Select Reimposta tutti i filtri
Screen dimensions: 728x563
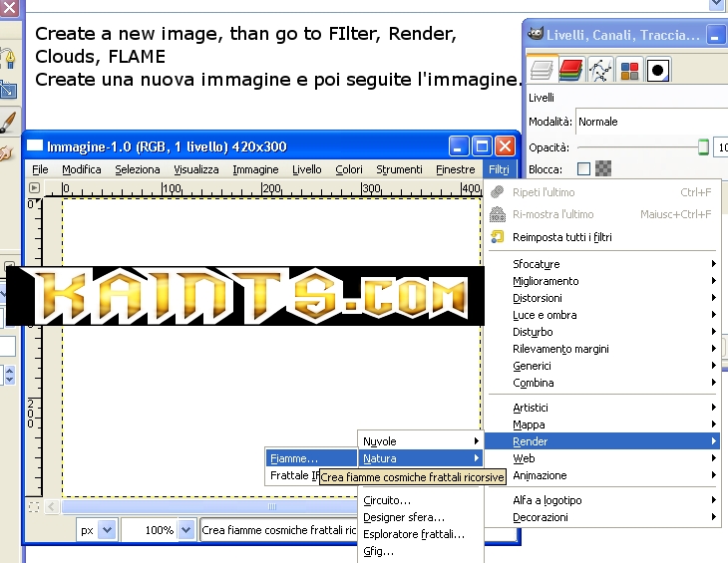click(603, 237)
